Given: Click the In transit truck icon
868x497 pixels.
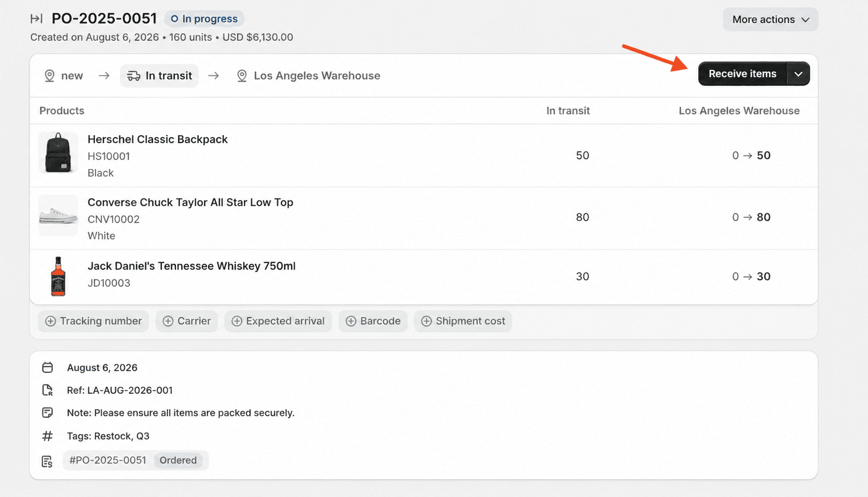Looking at the screenshot, I should pos(133,75).
